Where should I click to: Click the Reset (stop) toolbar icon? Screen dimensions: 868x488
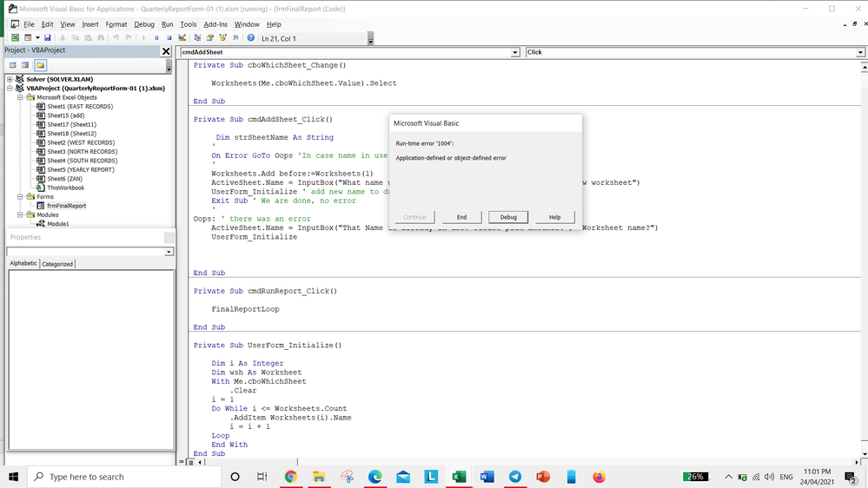point(168,38)
